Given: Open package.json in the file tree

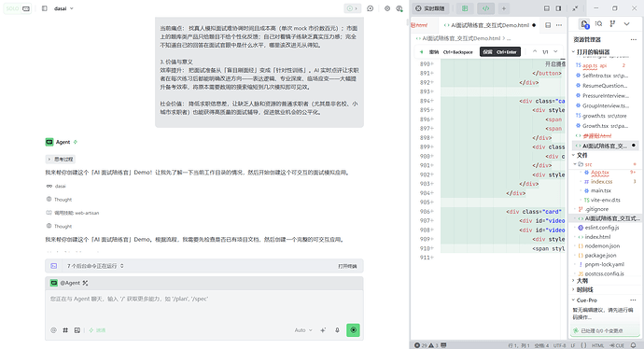Looking at the screenshot, I should point(600,256).
